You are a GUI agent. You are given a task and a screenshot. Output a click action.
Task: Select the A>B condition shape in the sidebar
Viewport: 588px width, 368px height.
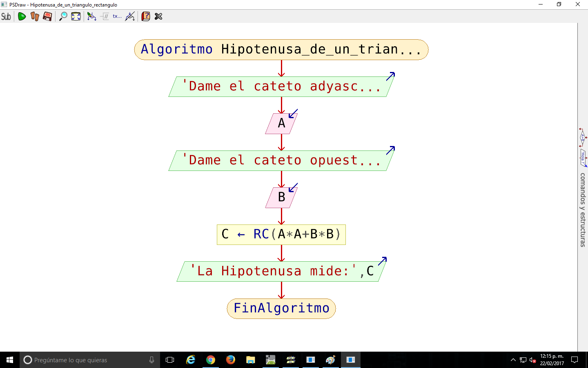tap(583, 138)
